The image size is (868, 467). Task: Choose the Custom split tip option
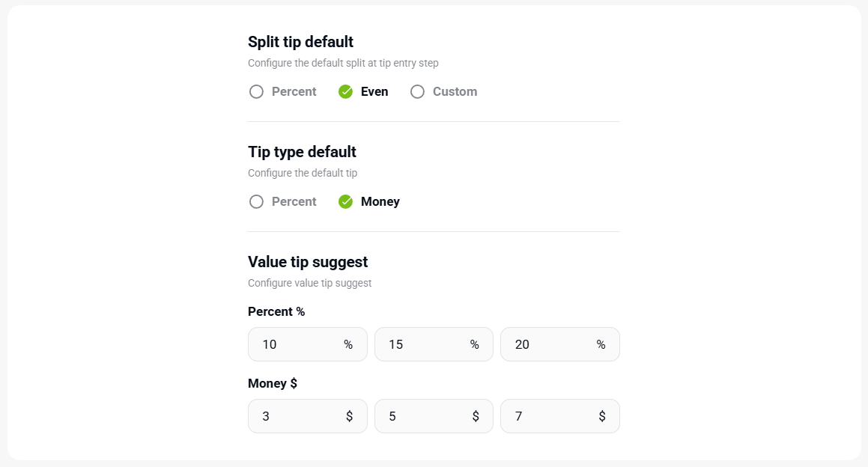point(418,92)
